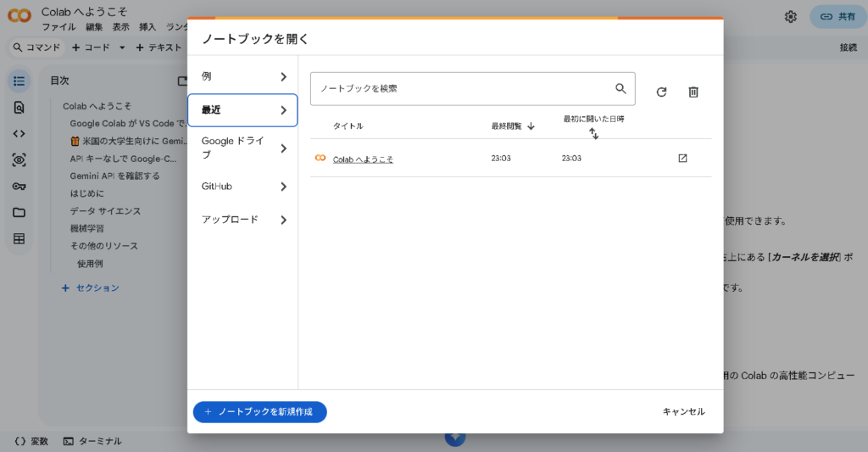868x452 pixels.
Task: Open the Find and replace sidebar icon
Action: [x=19, y=108]
